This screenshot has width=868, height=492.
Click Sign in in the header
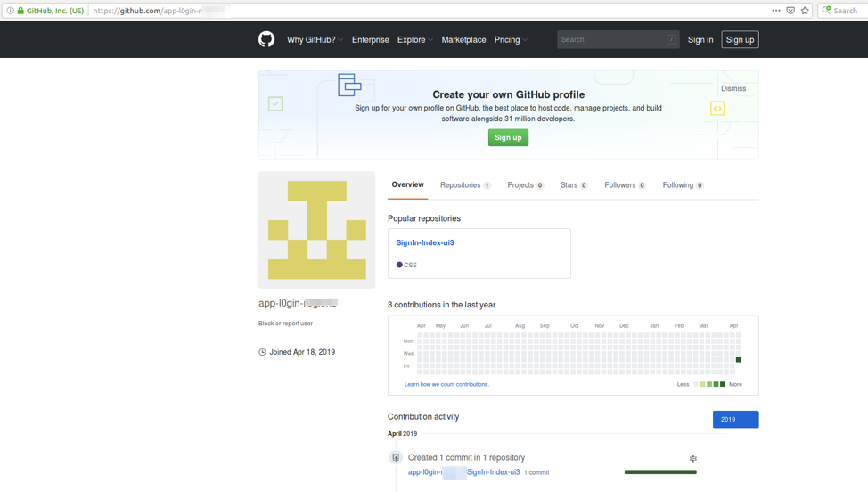[700, 40]
